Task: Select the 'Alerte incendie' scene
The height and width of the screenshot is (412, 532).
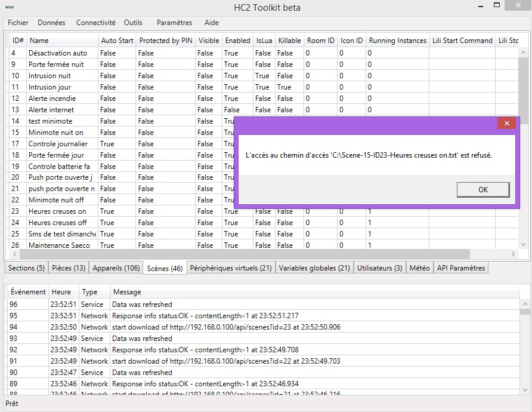Action: coord(264,98)
